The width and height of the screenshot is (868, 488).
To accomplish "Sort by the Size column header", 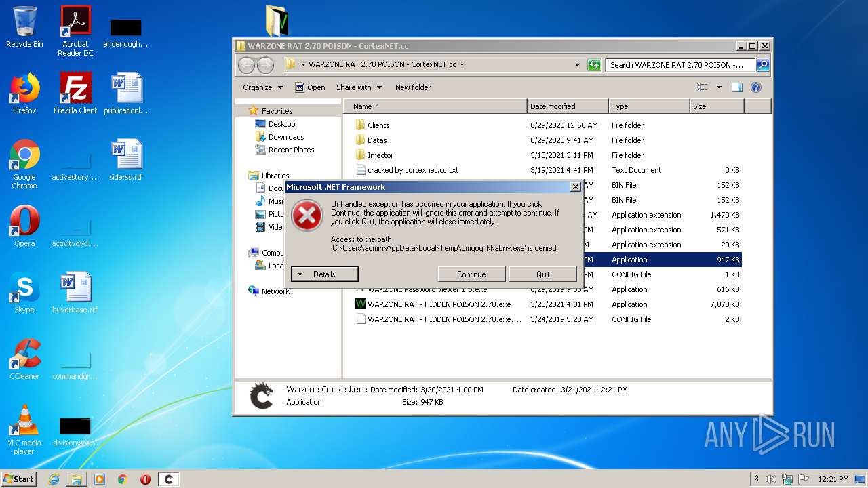I will (717, 106).
